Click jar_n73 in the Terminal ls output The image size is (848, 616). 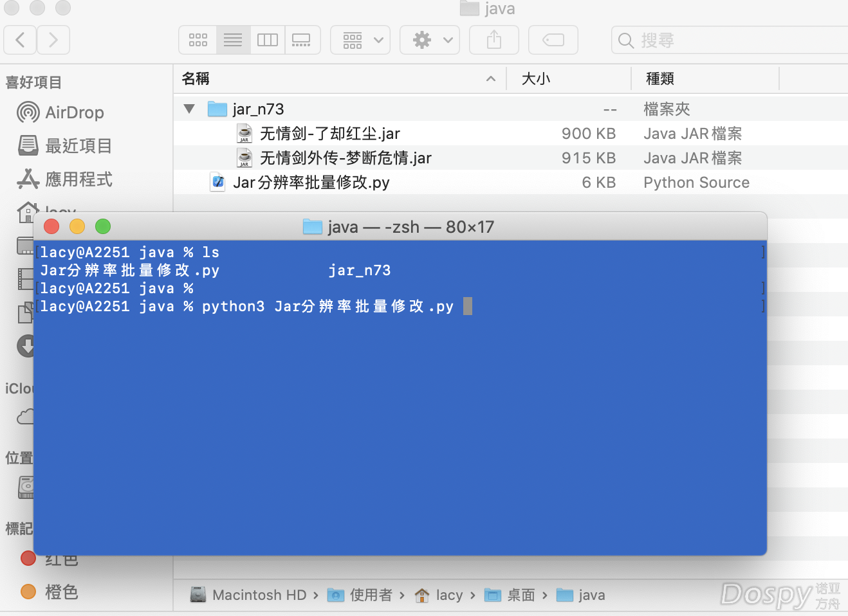360,270
